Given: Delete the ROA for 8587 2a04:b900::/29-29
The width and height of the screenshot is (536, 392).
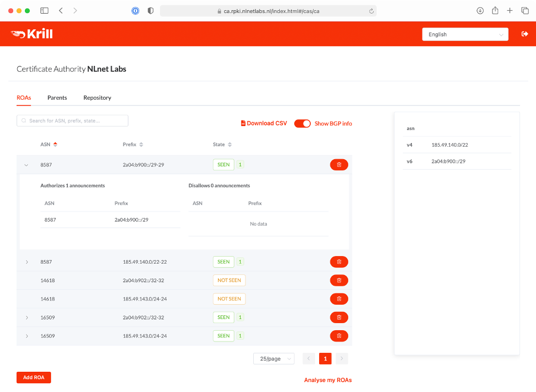Looking at the screenshot, I should [x=339, y=165].
